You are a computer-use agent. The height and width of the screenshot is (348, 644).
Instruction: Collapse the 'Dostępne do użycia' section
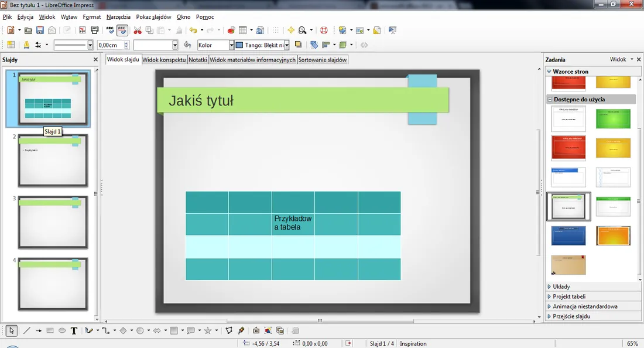point(550,100)
